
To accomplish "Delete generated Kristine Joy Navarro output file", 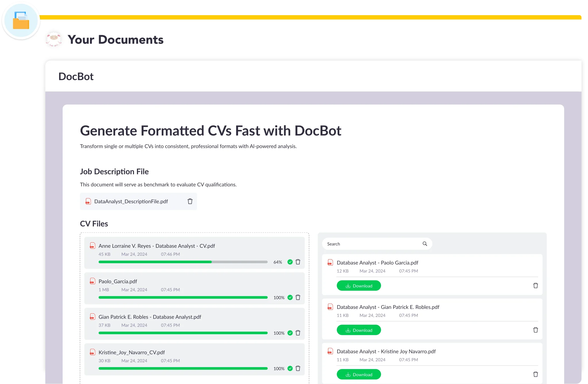I will point(535,374).
